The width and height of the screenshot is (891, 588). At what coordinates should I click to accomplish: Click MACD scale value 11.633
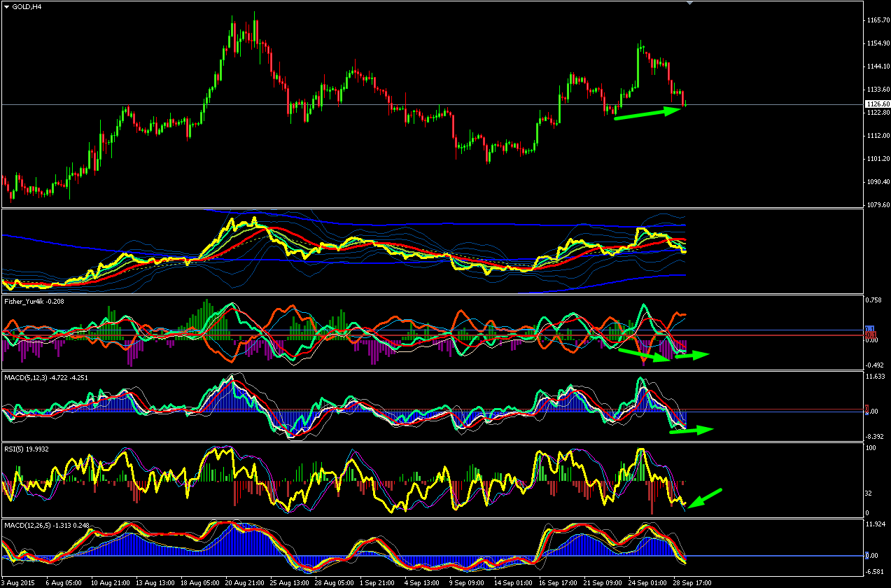click(x=876, y=377)
